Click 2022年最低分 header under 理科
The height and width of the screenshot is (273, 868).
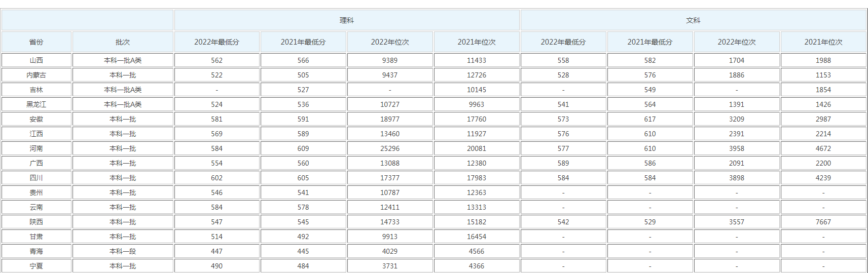216,42
